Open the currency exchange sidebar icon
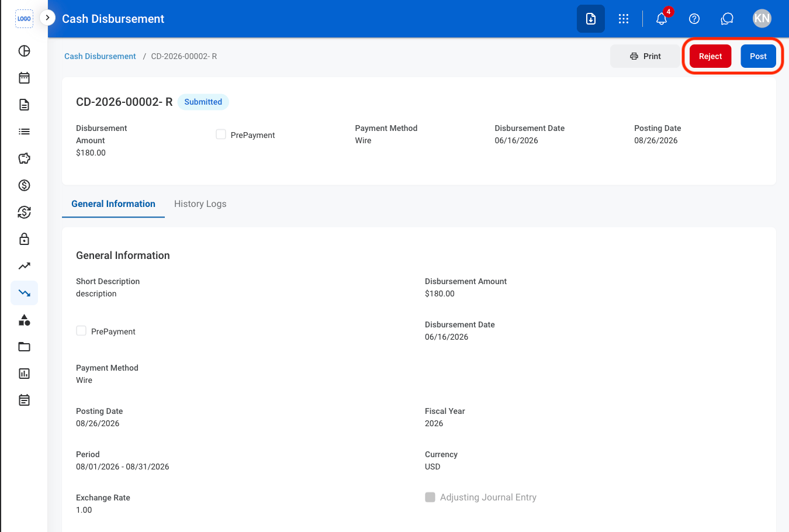This screenshot has width=789, height=532. [24, 212]
